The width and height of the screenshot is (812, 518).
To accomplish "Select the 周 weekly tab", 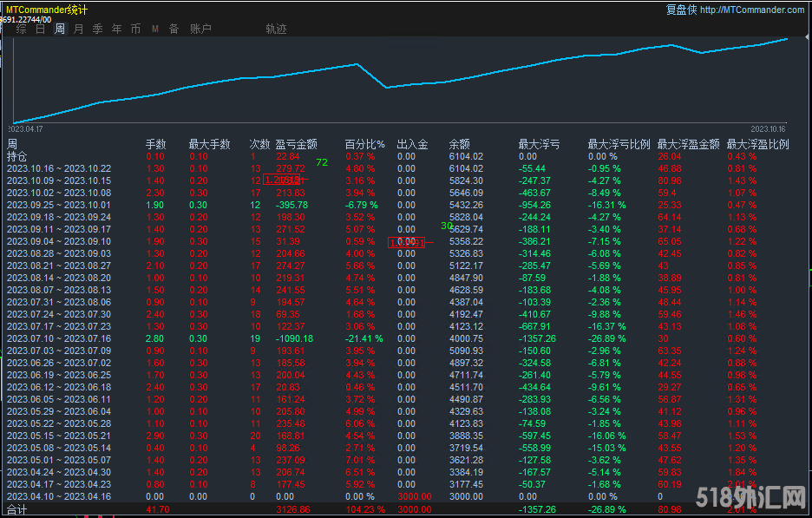I will [59, 29].
